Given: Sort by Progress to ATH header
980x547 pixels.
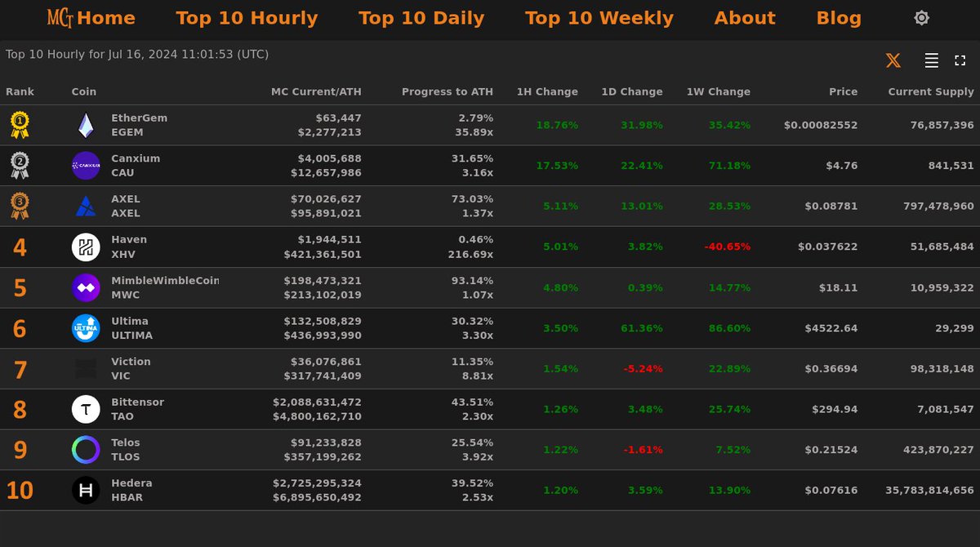Looking at the screenshot, I should [x=448, y=91].
